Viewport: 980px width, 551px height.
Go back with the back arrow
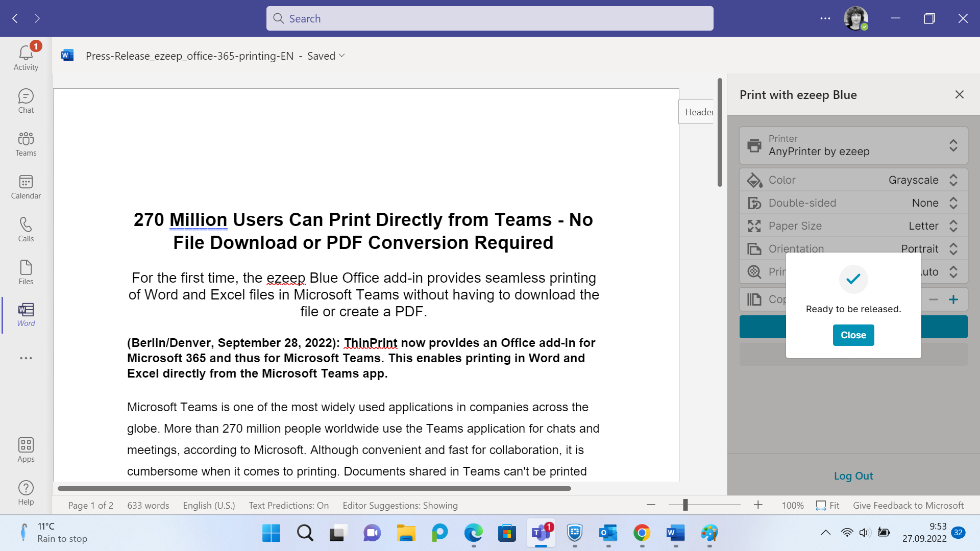click(x=15, y=18)
